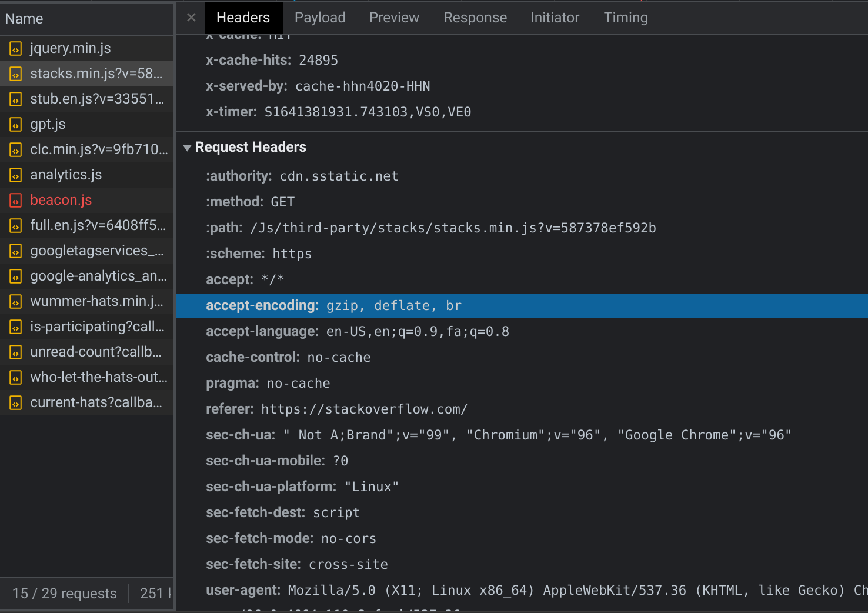Viewport: 868px width, 613px height.
Task: Click the who-let-the-hats-out file icon
Action: (16, 378)
